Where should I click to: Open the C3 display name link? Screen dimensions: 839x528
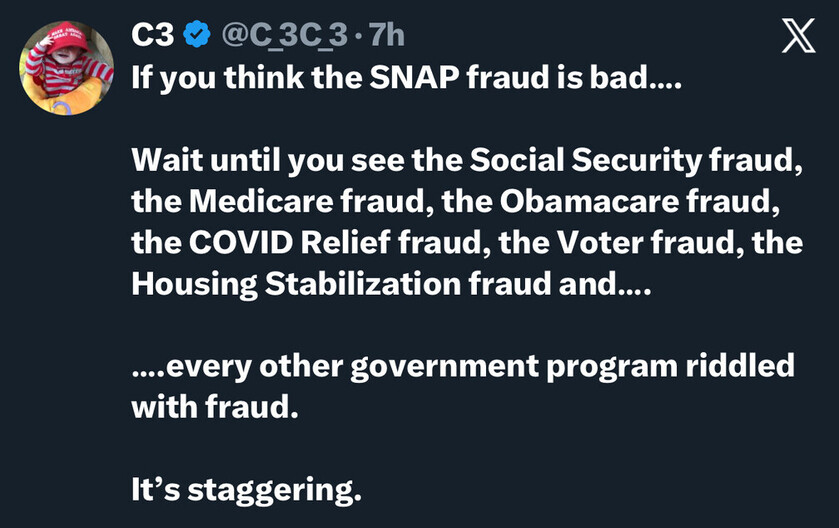coord(153,36)
